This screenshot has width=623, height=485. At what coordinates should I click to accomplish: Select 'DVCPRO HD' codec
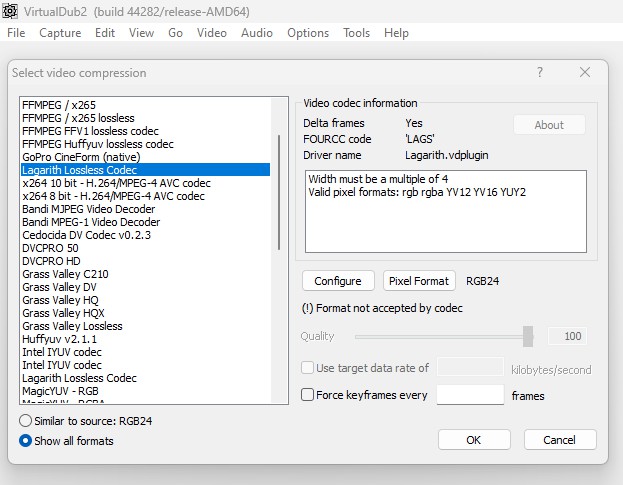tap(145, 261)
